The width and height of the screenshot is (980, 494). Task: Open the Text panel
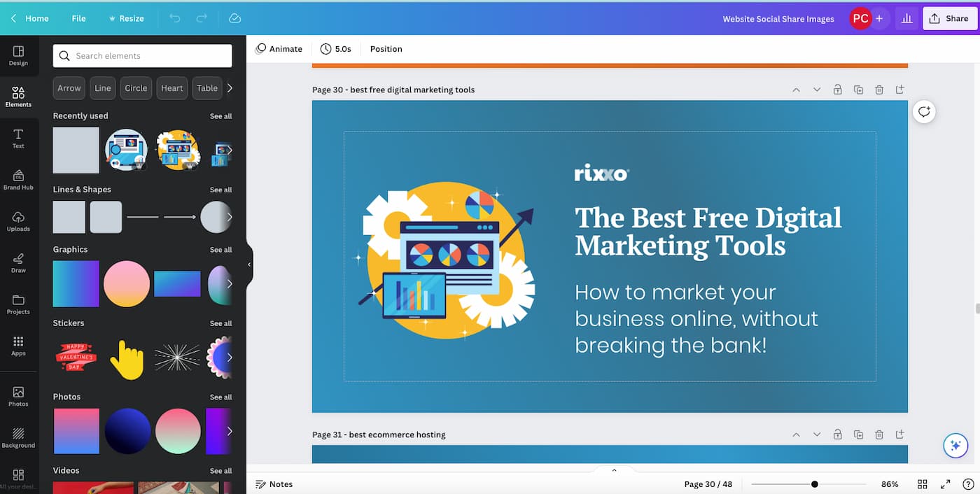coord(18,137)
